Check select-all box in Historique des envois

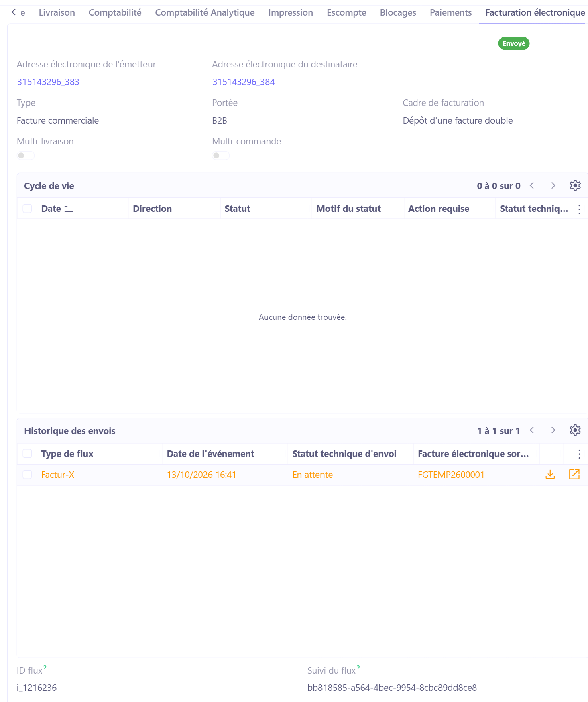[27, 454]
